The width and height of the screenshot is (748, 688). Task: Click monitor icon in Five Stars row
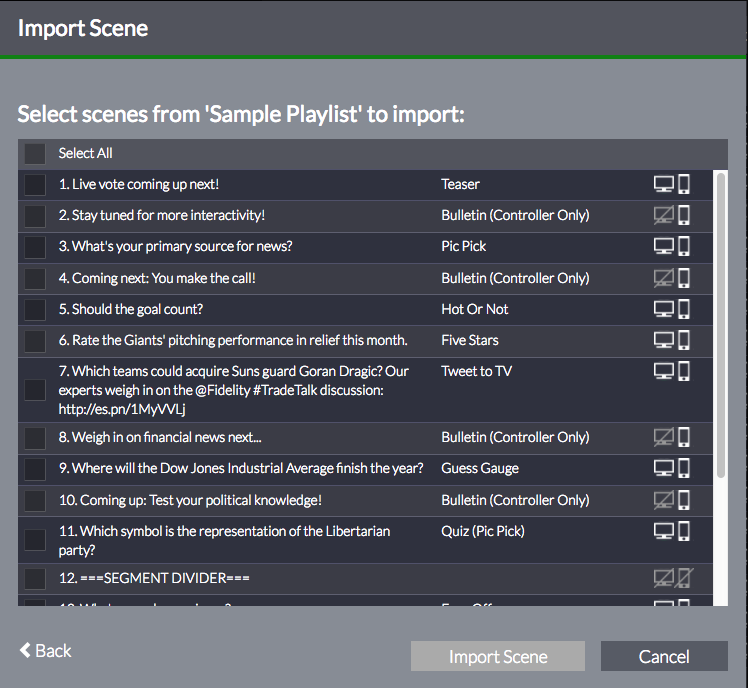664,340
